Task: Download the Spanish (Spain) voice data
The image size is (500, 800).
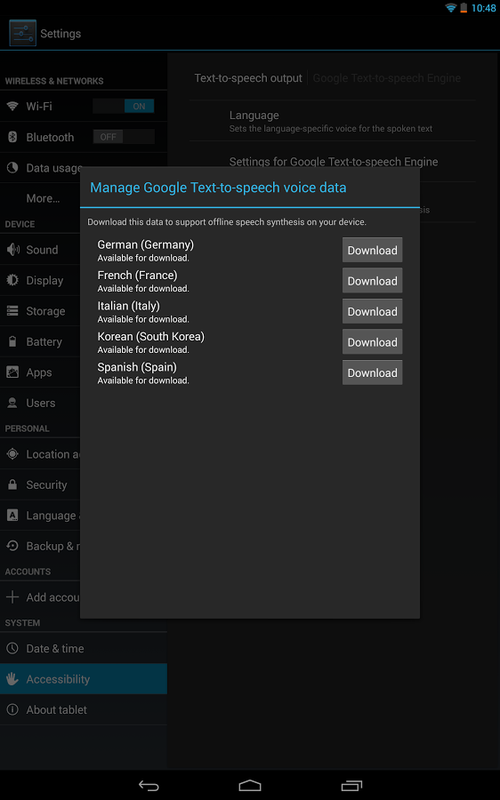Action: pos(372,372)
